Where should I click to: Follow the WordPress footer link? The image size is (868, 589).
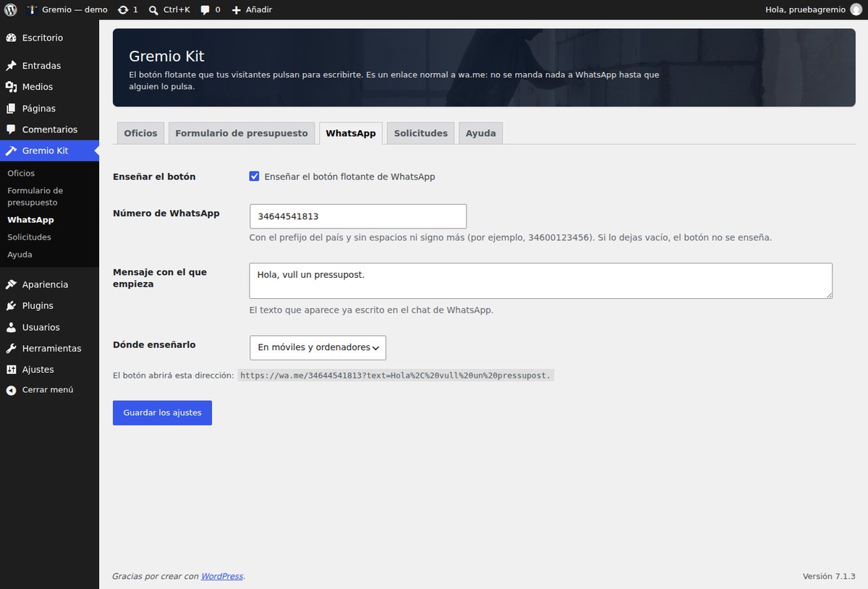tap(222, 576)
